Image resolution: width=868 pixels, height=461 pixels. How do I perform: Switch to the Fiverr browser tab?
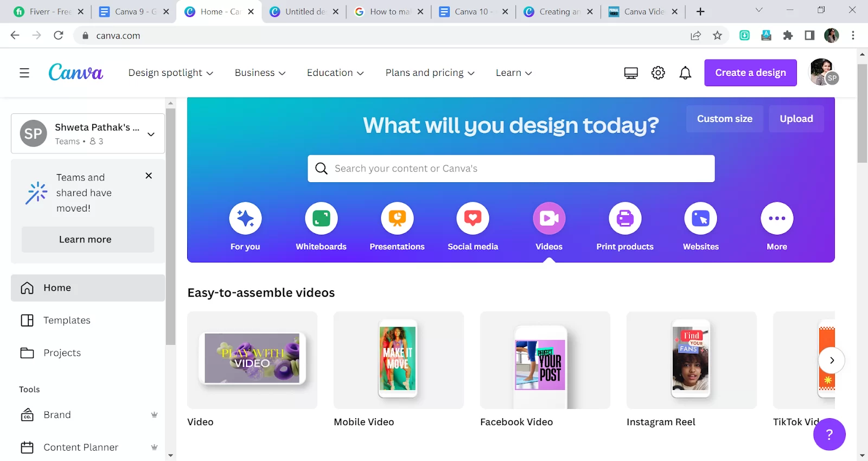[48, 11]
